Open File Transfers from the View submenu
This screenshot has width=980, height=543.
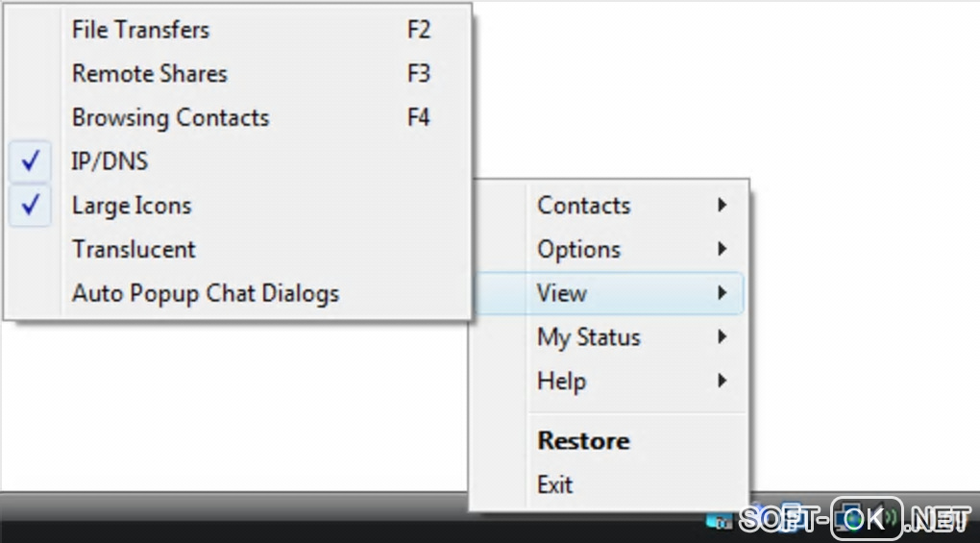tap(140, 30)
